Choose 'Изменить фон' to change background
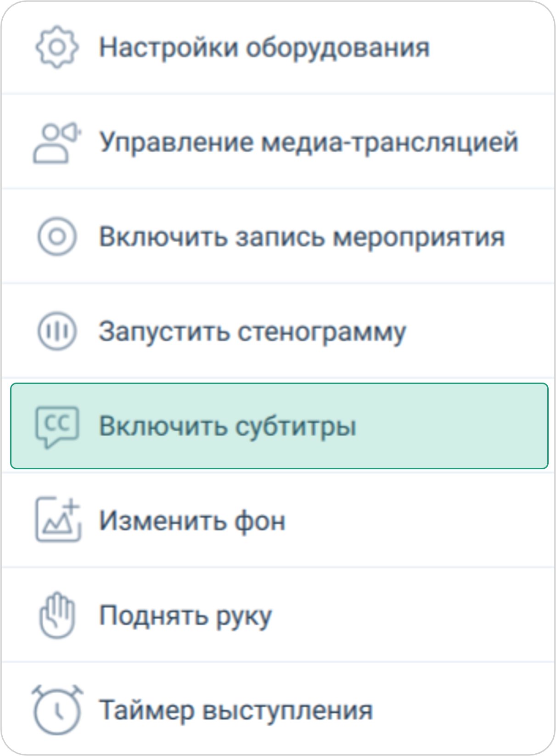Image resolution: width=556 pixels, height=756 pixels. (x=193, y=520)
